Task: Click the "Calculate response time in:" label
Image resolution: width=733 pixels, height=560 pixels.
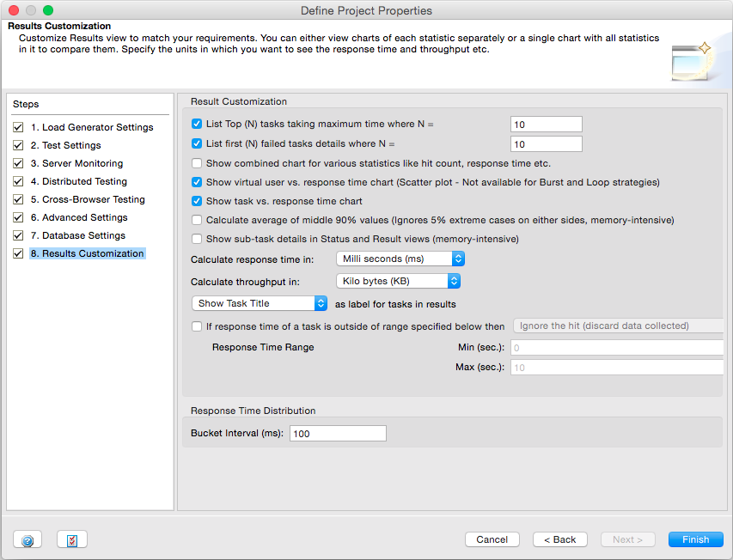Action: coord(253,259)
